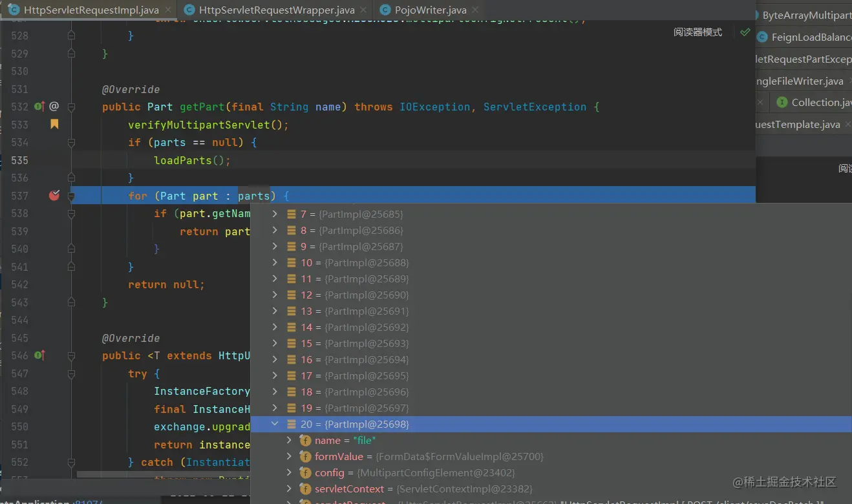Expand element 12 PartImpl@25690

click(275, 295)
